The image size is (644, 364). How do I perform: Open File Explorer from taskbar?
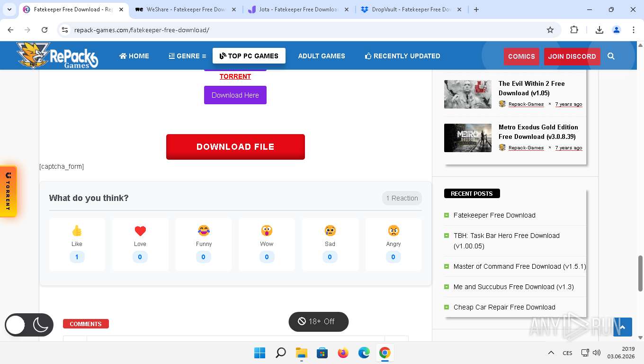point(302,353)
